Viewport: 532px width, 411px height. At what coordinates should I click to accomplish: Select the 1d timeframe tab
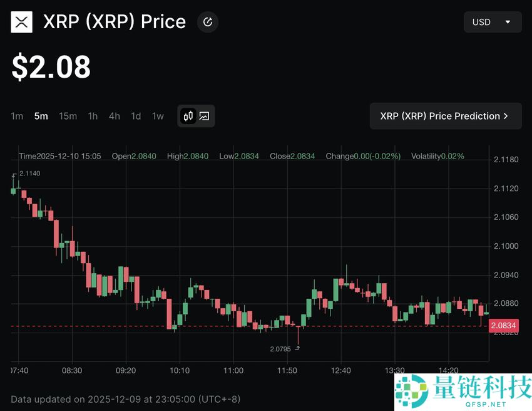coord(136,116)
